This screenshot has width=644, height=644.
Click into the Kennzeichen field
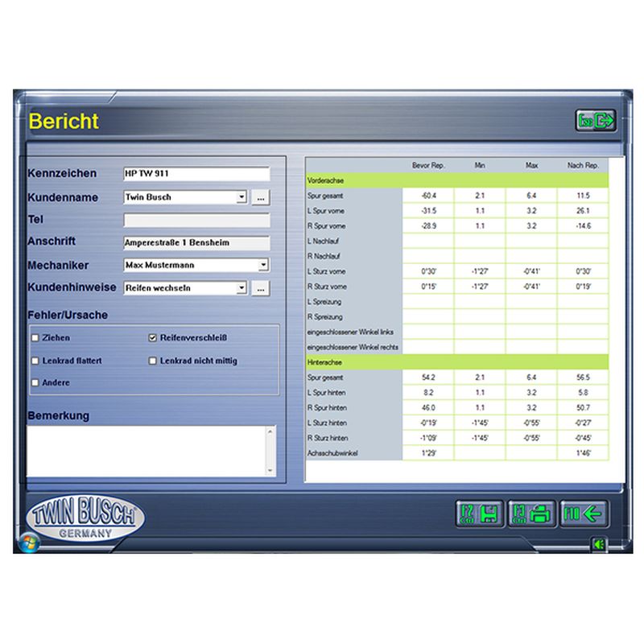coord(196,174)
